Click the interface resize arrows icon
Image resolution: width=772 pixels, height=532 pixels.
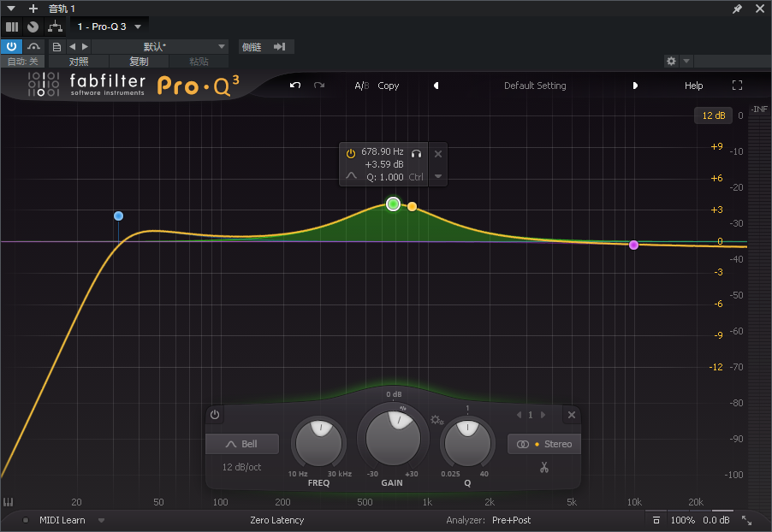(747, 520)
